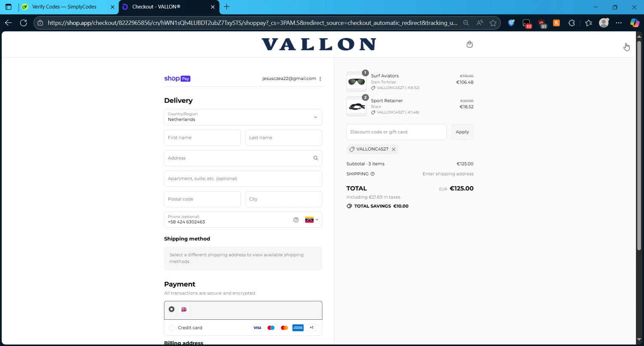Image resolution: width=644 pixels, height=346 pixels.
Task: Click the American Express card icon
Action: tap(298, 328)
